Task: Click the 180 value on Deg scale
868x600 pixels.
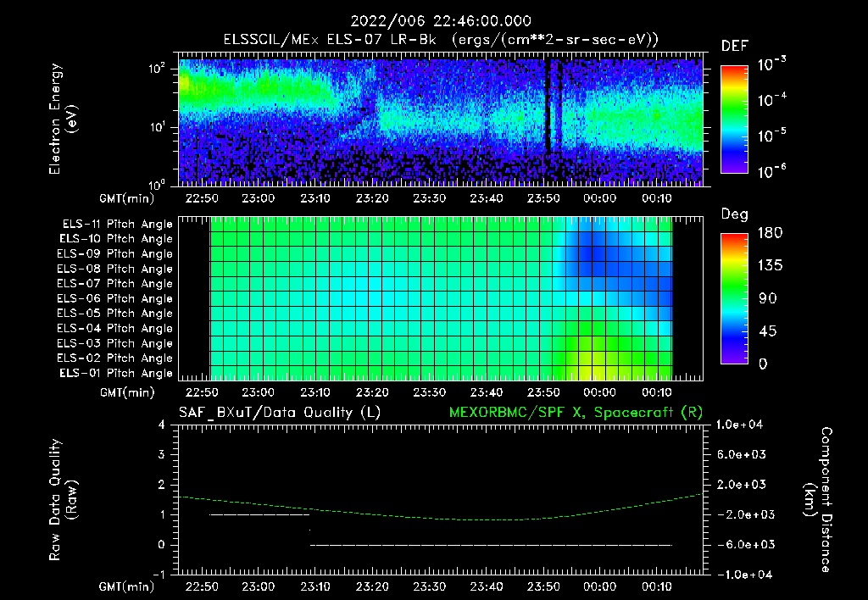Action: pos(771,233)
